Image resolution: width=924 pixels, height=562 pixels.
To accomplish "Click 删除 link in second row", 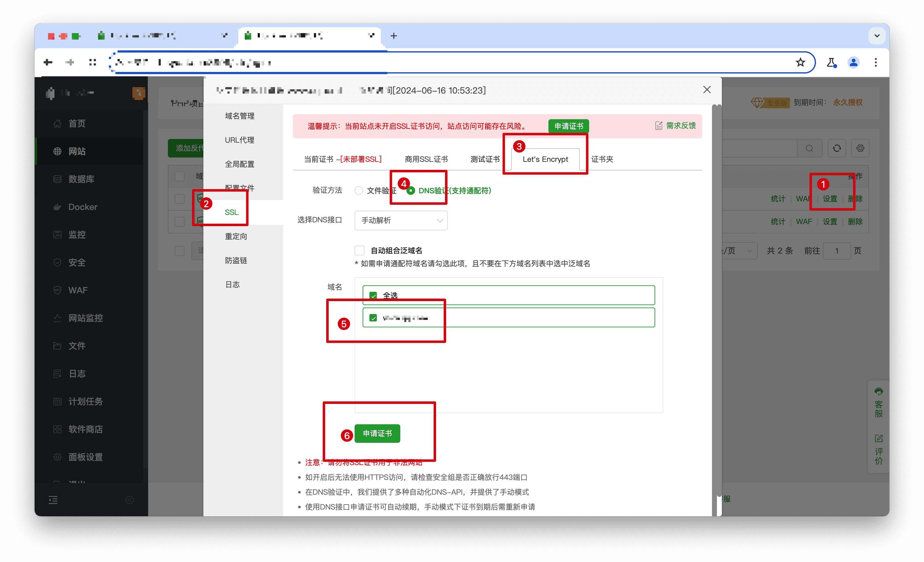I will pyautogui.click(x=855, y=221).
